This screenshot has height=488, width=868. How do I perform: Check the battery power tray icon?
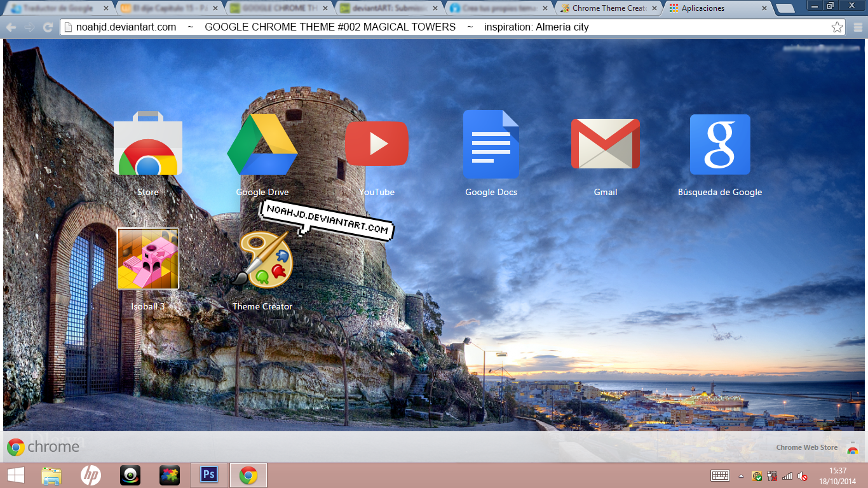coord(772,475)
